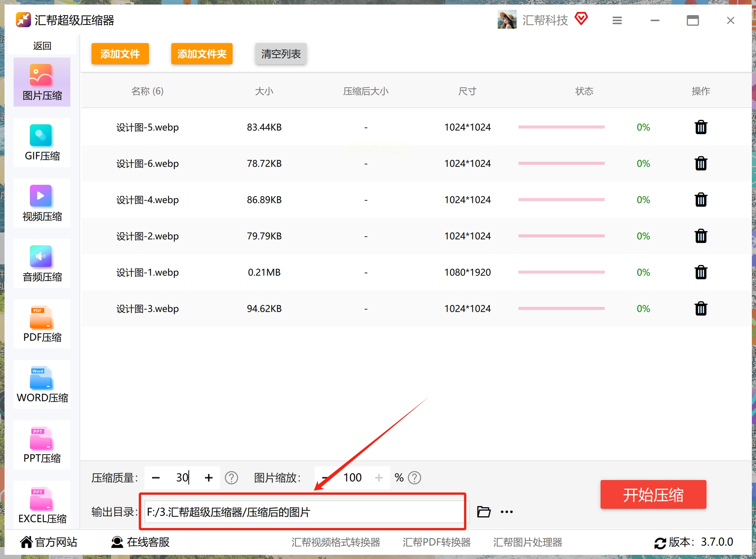Viewport: 756px width, 559px height.
Task: Select the 音频压缩 audio tool
Action: pyautogui.click(x=42, y=263)
